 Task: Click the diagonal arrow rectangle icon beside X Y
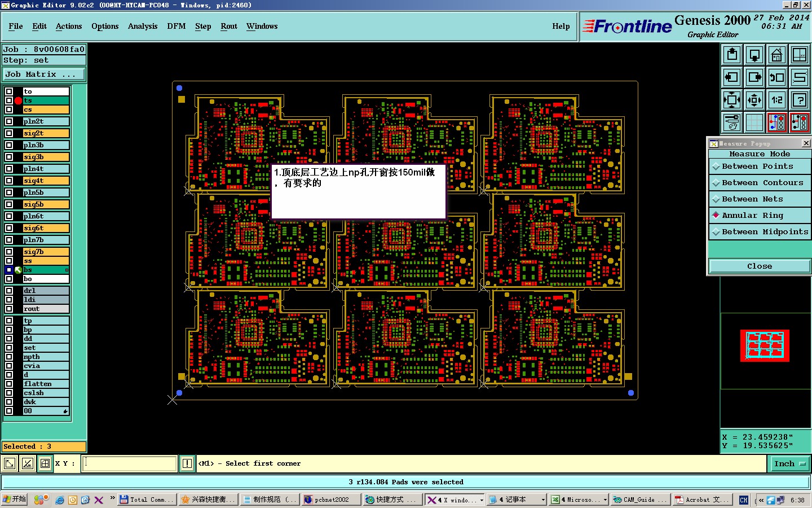[x=10, y=463]
